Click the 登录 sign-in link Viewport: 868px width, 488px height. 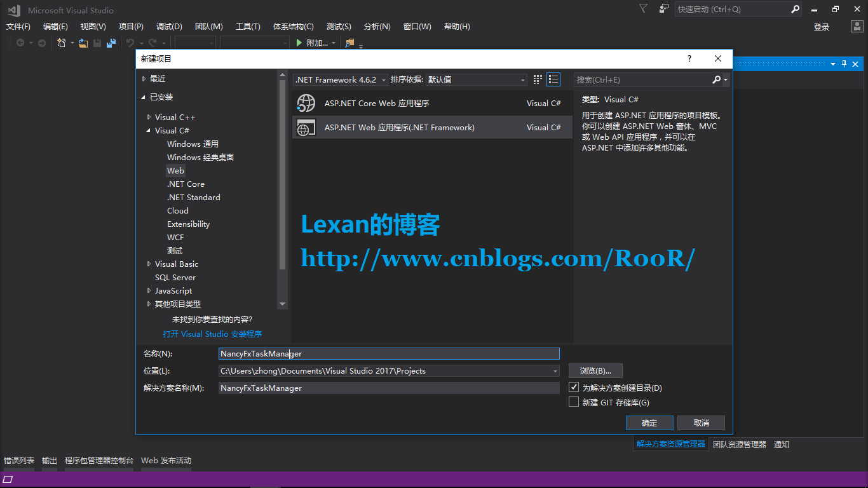pyautogui.click(x=822, y=27)
